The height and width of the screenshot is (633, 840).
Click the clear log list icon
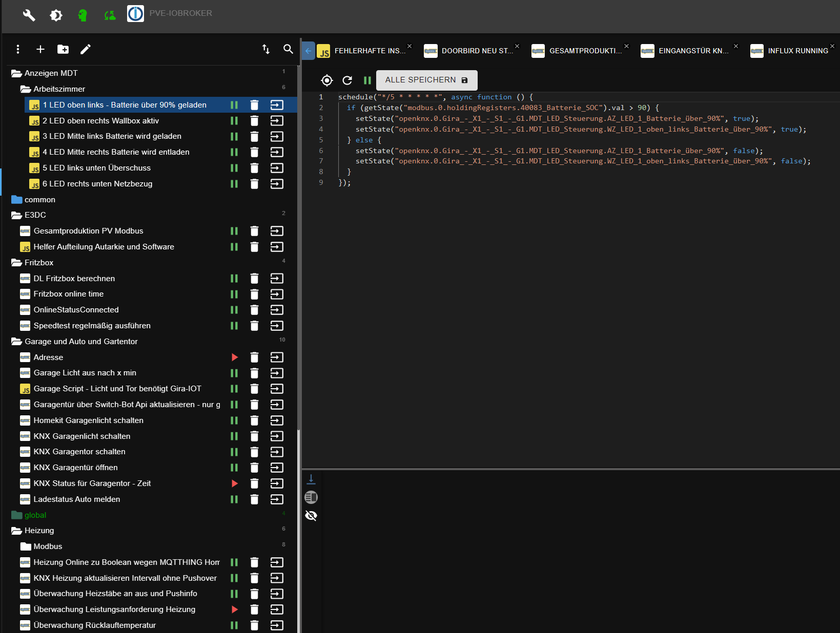(x=311, y=497)
